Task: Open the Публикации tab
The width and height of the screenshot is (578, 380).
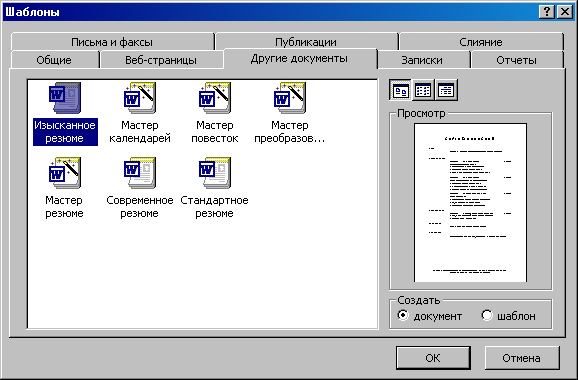Action: tap(306, 42)
